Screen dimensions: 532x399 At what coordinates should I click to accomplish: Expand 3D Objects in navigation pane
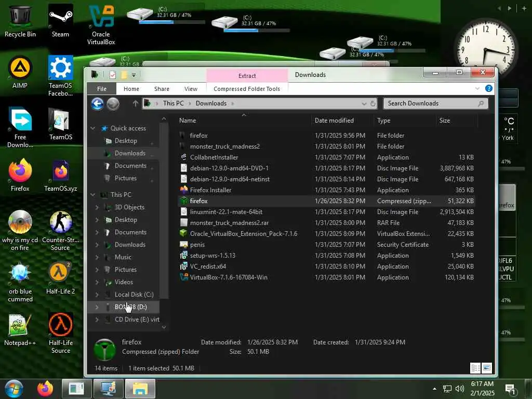coord(97,207)
